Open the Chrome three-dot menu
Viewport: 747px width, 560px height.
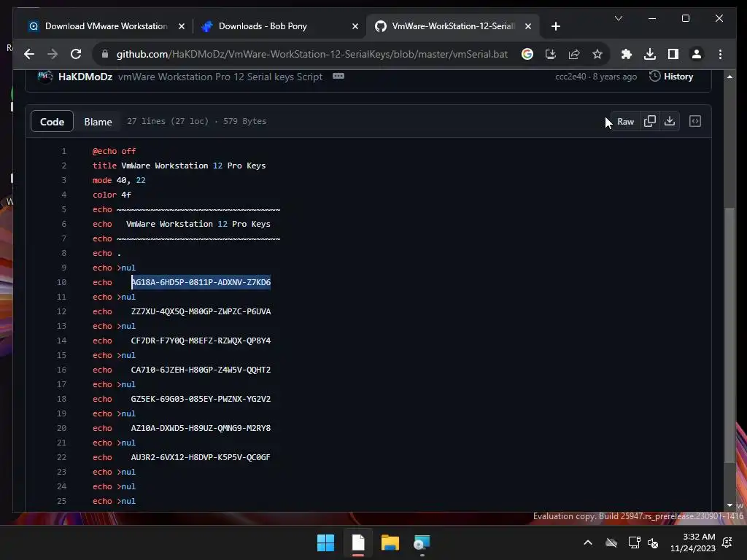click(720, 54)
